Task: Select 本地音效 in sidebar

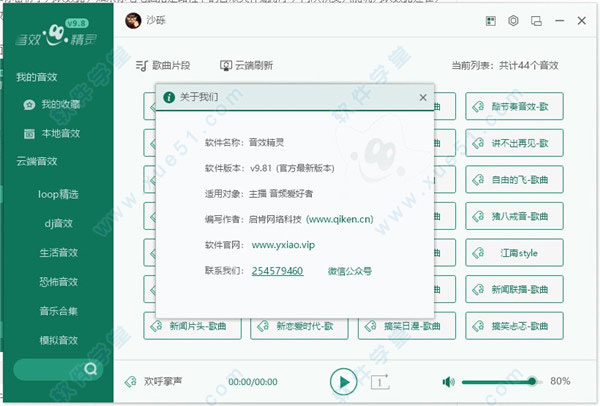Action: (52, 134)
